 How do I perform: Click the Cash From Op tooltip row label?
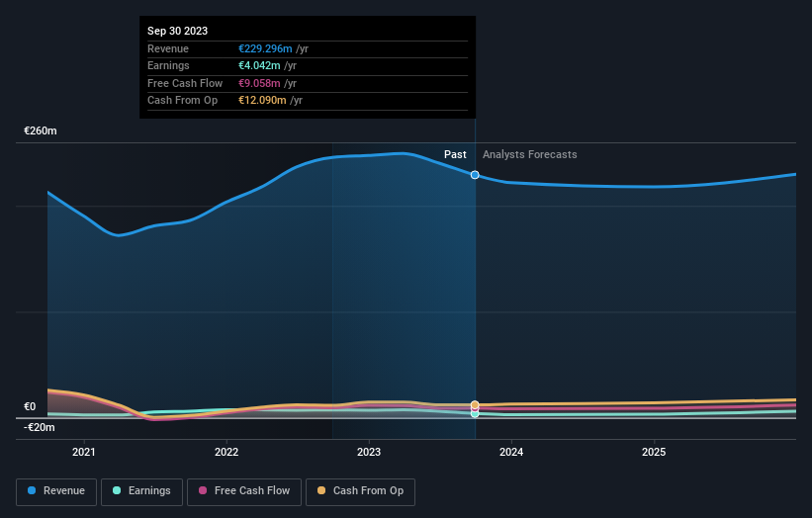tap(182, 101)
